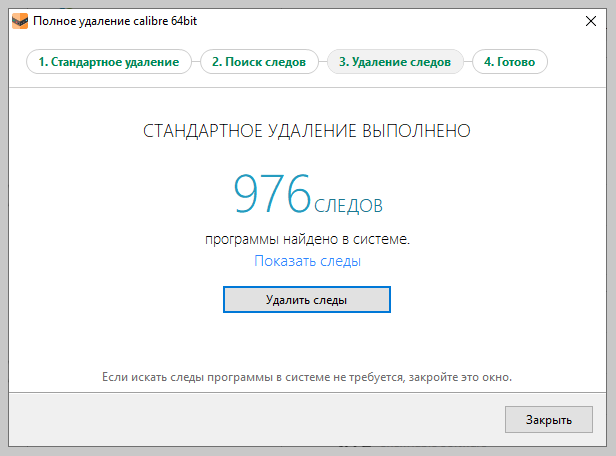Open step 1 Стандартное удаление
Image resolution: width=616 pixels, height=456 pixels.
tap(109, 62)
